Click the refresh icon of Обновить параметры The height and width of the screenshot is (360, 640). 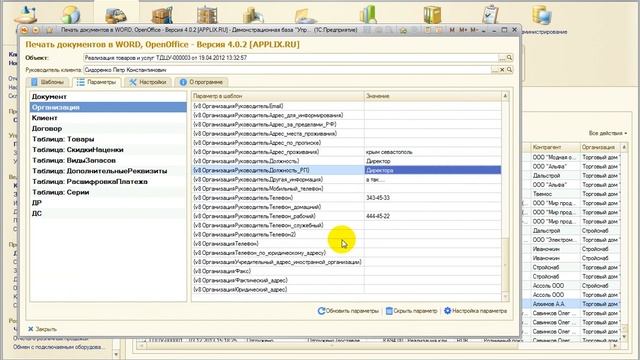click(321, 311)
